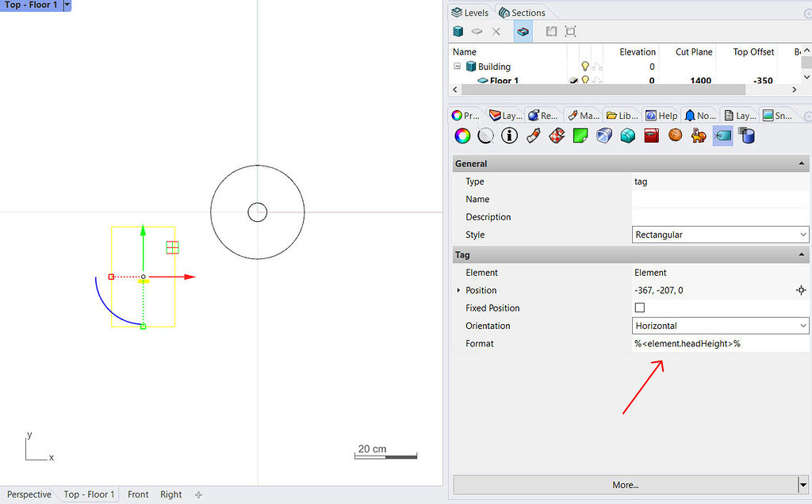
Task: Click the checkered material spray icon in Properties
Action: [556, 136]
